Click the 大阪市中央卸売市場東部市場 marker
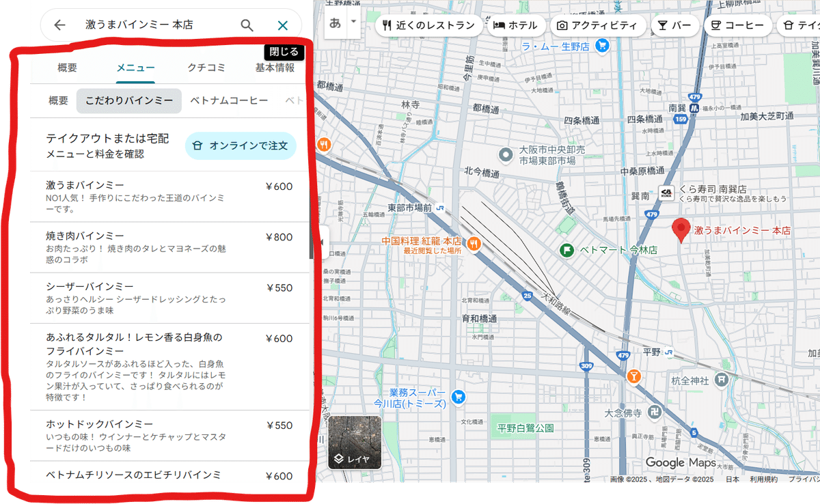The height and width of the screenshot is (504, 820). [506, 154]
